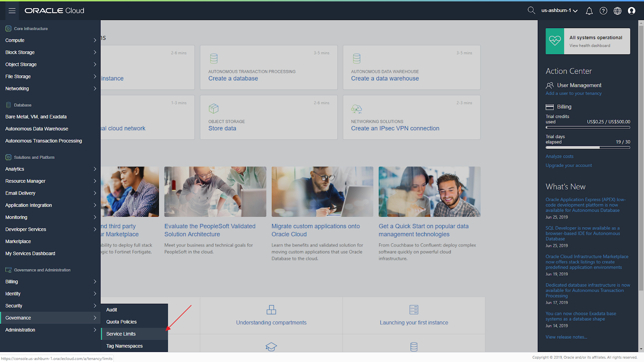Expand the Compute submenu

[50, 40]
